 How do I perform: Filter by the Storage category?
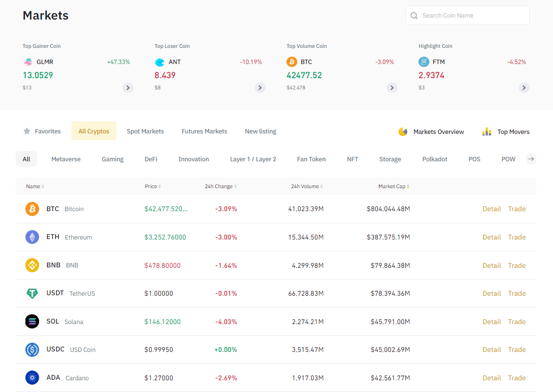[x=390, y=159]
